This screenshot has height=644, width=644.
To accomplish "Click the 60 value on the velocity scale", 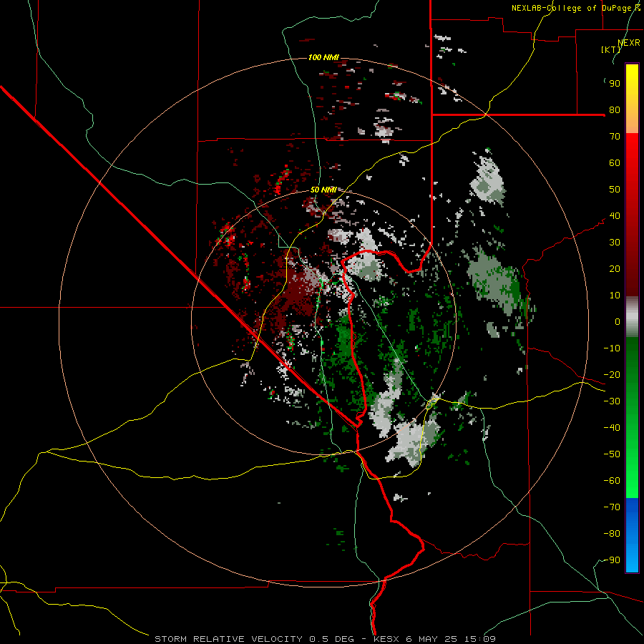I will 615,163.
